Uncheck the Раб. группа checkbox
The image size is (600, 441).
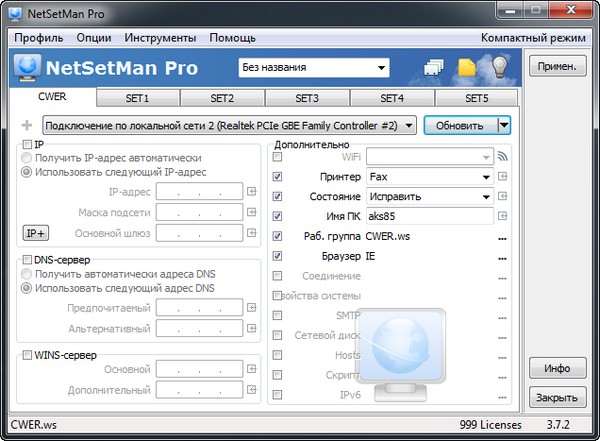click(x=277, y=236)
